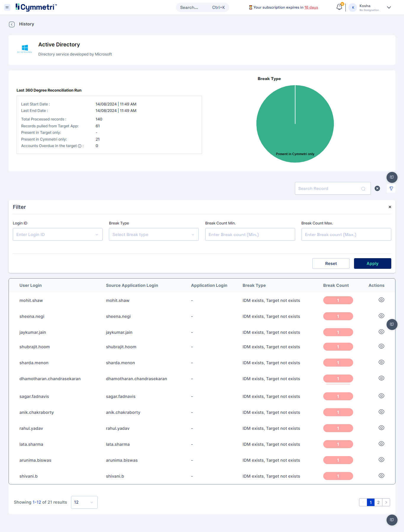This screenshot has width=404, height=532.
Task: Click the Active Directory logo
Action: point(25,49)
